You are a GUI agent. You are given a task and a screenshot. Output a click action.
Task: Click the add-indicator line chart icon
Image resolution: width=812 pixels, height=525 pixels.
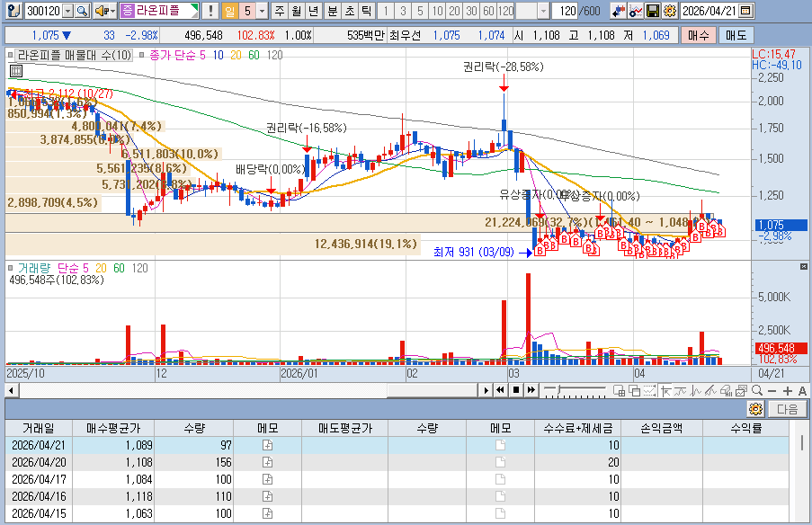tap(636, 11)
